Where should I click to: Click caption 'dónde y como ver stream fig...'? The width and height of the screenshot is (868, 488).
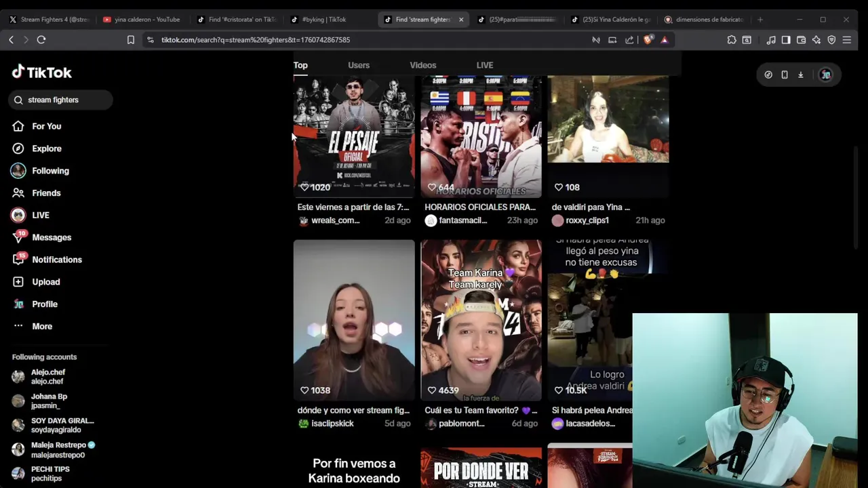(353, 411)
